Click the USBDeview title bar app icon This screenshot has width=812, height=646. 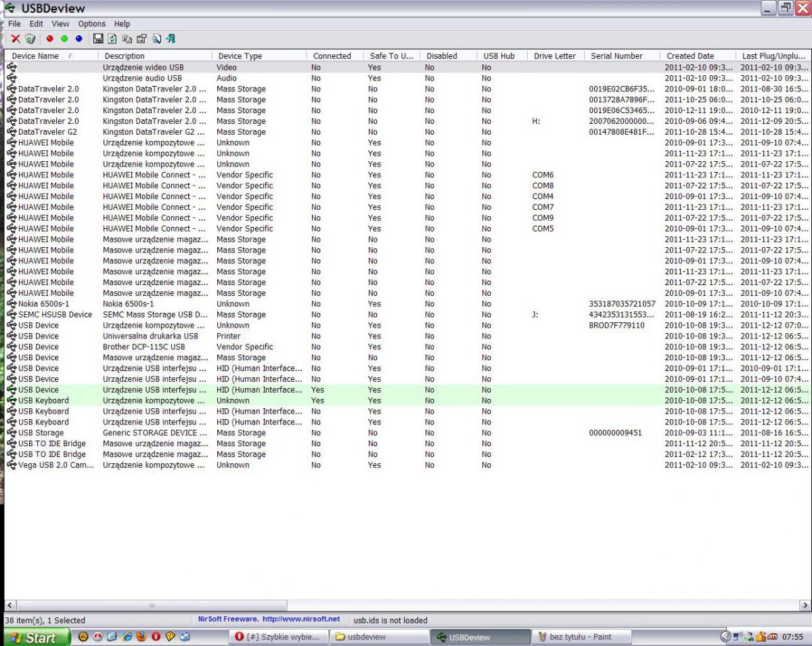click(9, 8)
